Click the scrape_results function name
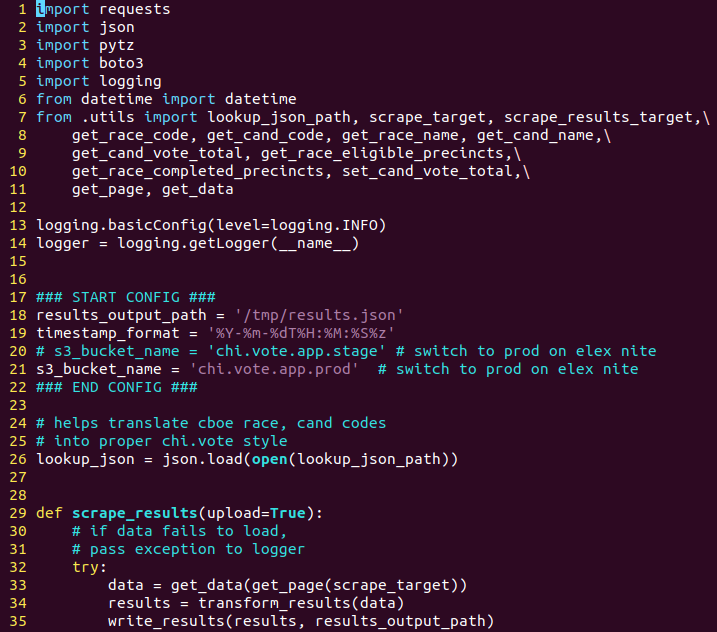The image size is (717, 632). click(x=134, y=514)
